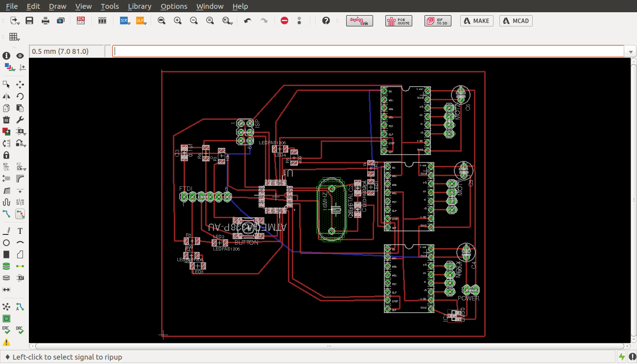Toggle the active Ripup tool
This screenshot has height=364, width=637.
[x=20, y=214]
